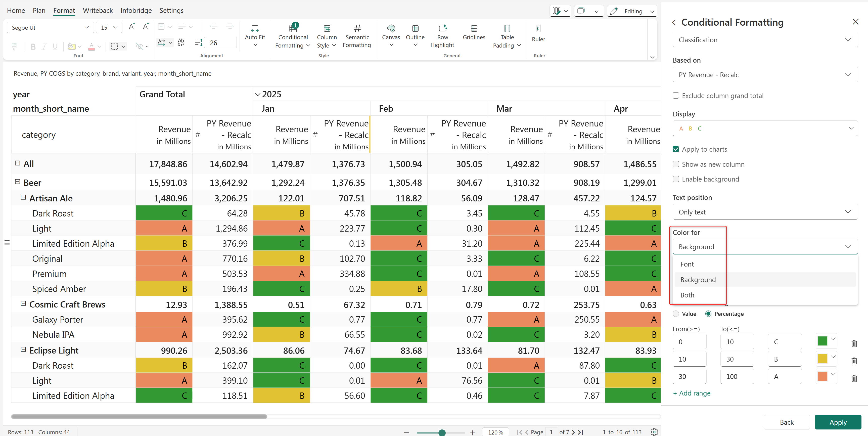The width and height of the screenshot is (868, 436).
Task: Switch to the Writeback tab
Action: click(x=98, y=11)
